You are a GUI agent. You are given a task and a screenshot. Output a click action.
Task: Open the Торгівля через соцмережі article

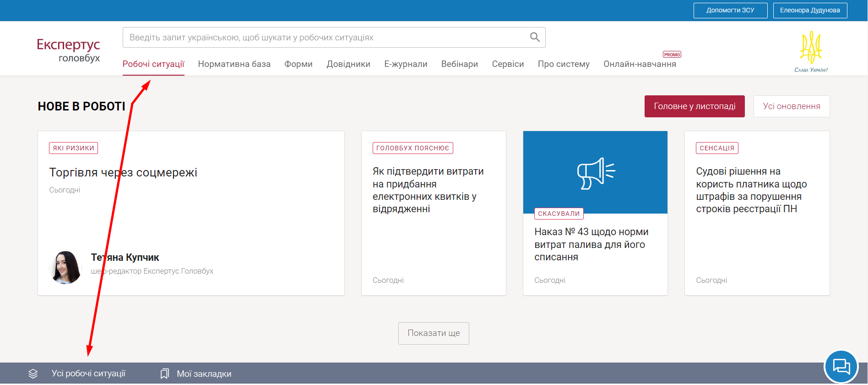pyautogui.click(x=123, y=173)
